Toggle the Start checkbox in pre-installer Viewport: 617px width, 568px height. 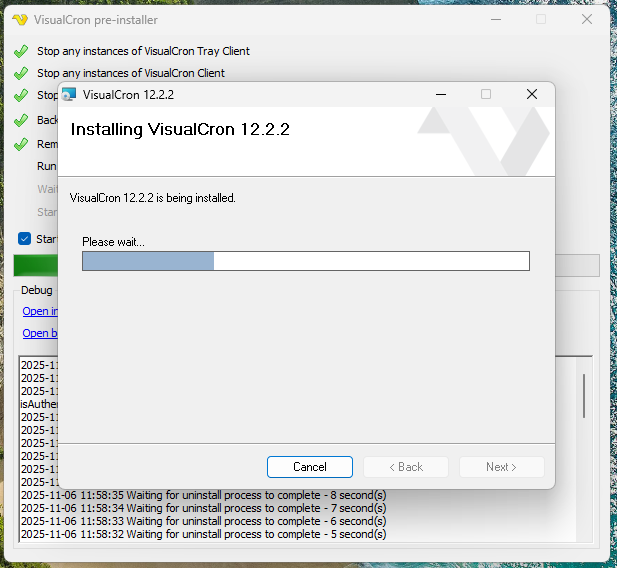(25, 239)
